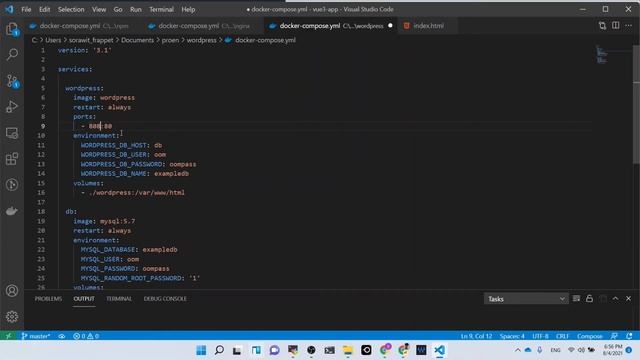This screenshot has height=360, width=640.
Task: Click the feedback icon in status bar
Action: click(x=614, y=336)
